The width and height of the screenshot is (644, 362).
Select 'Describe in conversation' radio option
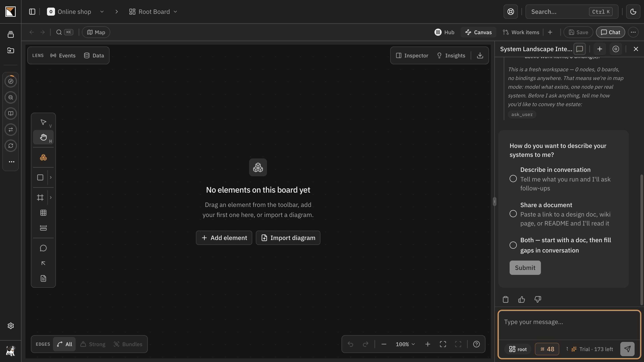click(513, 179)
